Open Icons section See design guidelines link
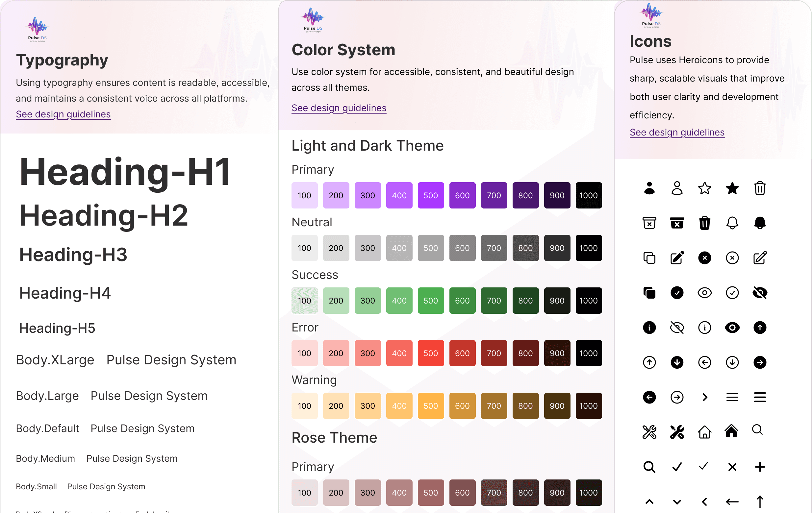This screenshot has height=513, width=812. click(677, 132)
